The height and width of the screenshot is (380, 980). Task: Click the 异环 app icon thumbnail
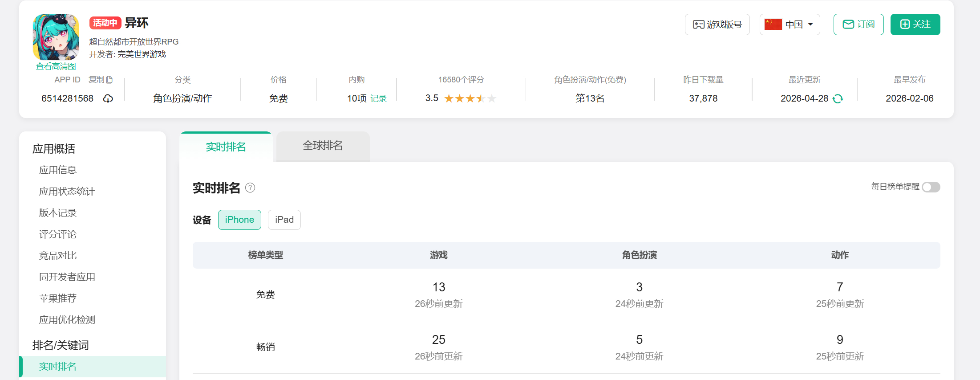click(x=56, y=37)
